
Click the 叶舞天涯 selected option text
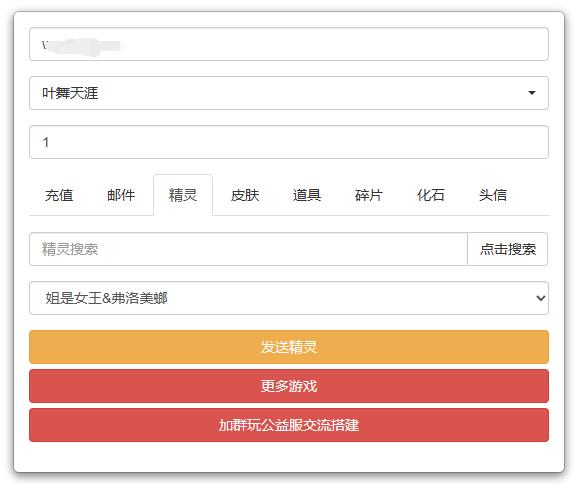[70, 93]
